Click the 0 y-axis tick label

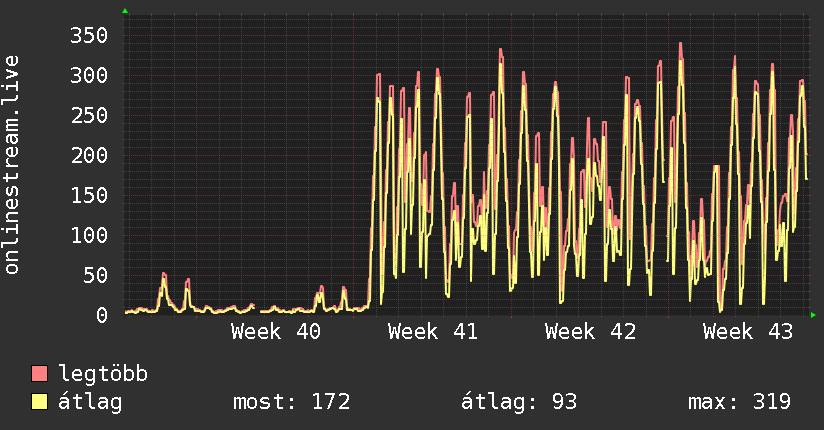click(x=102, y=315)
